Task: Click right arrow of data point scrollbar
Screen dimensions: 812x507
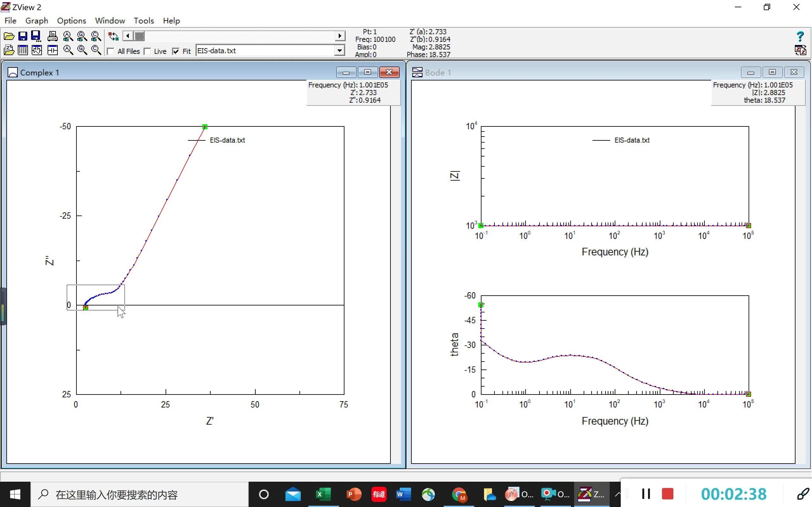Action: [x=340, y=36]
